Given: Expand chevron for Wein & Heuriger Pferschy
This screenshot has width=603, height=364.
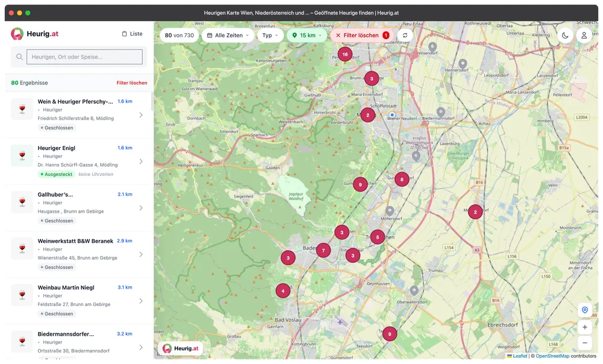Looking at the screenshot, I should pos(140,115).
